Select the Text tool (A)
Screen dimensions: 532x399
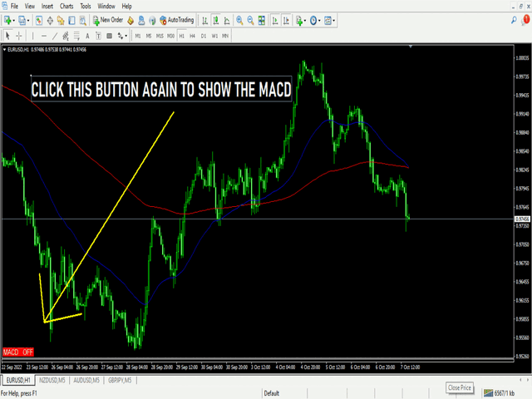87,36
